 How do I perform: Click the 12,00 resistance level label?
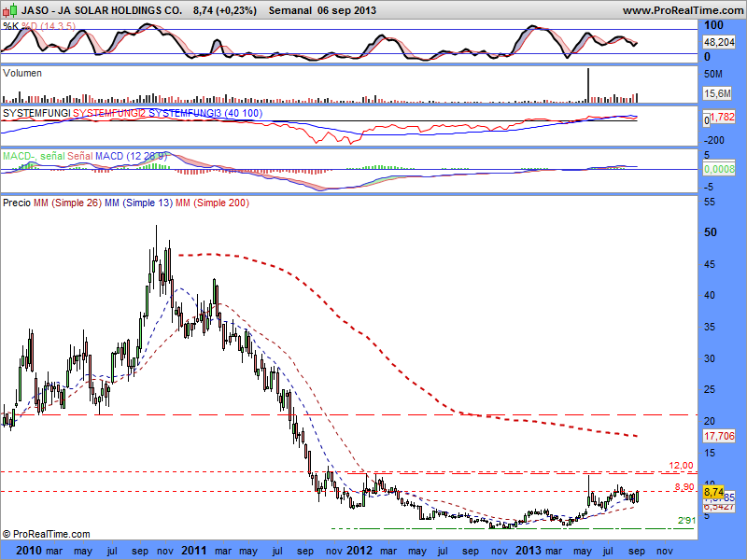point(681,466)
